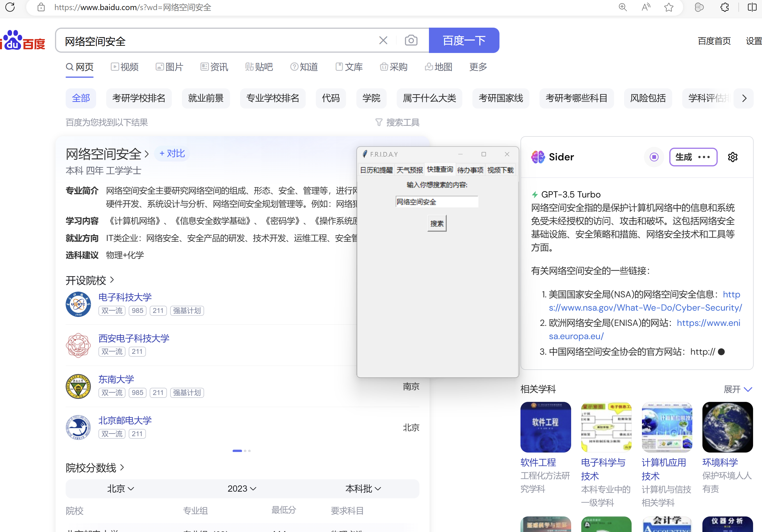Expand filter chips with right arrow

coord(744,98)
